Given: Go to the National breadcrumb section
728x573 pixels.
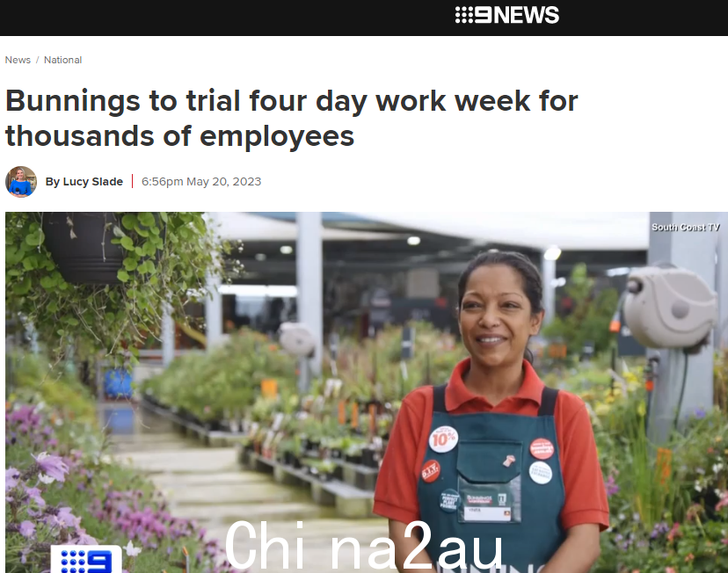Looking at the screenshot, I should pyautogui.click(x=62, y=60).
